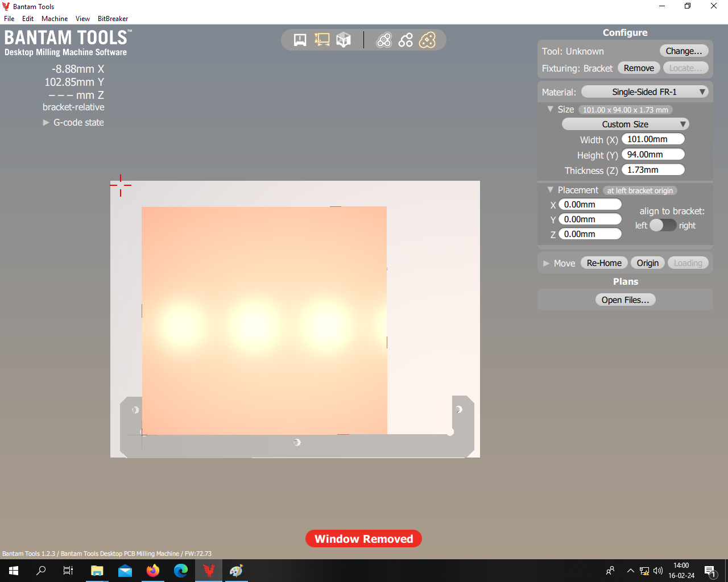Viewport: 728px width, 582px height.
Task: Open the BitBreaker menu
Action: (113, 18)
